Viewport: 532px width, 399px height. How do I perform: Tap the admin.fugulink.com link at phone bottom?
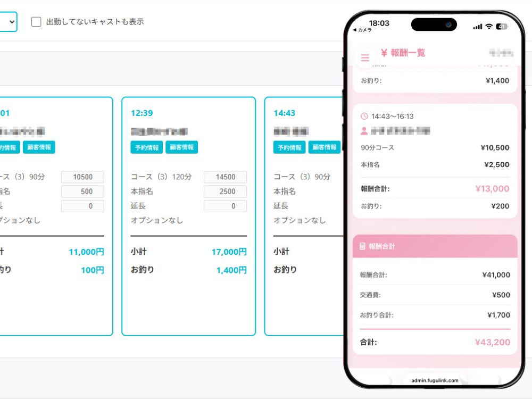coord(435,380)
